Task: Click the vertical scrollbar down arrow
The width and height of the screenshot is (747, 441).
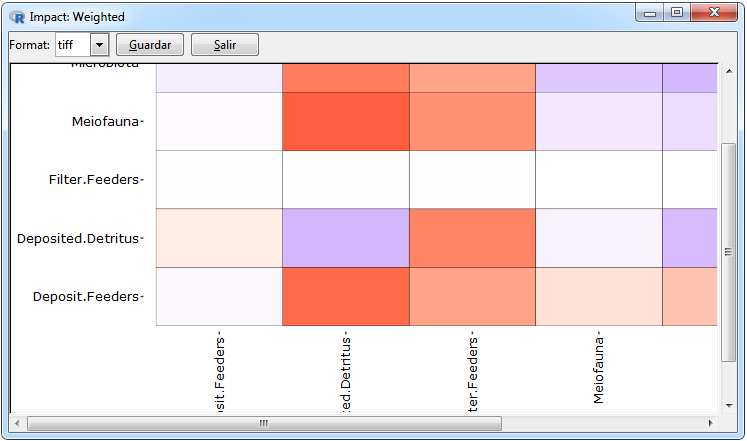Action: (729, 406)
